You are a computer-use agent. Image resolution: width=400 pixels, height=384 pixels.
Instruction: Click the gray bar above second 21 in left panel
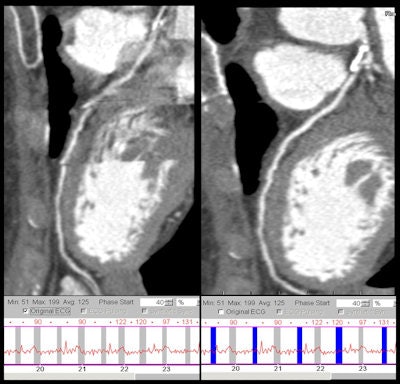81,345
